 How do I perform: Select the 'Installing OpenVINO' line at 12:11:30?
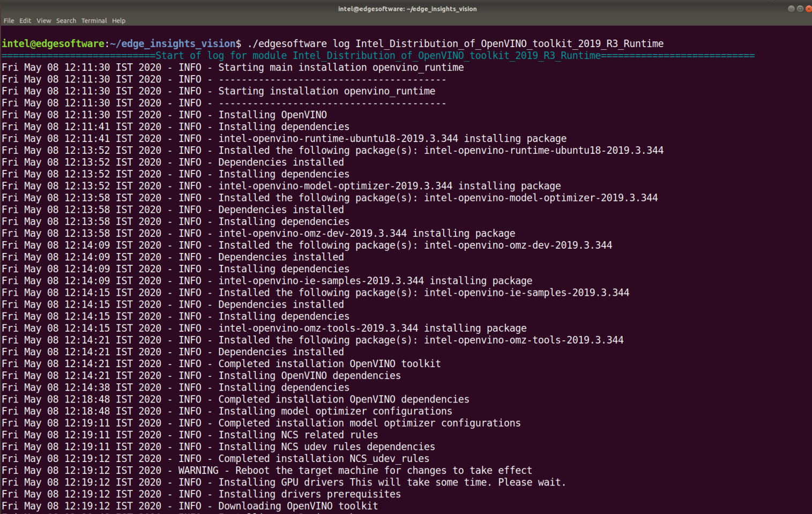point(165,114)
